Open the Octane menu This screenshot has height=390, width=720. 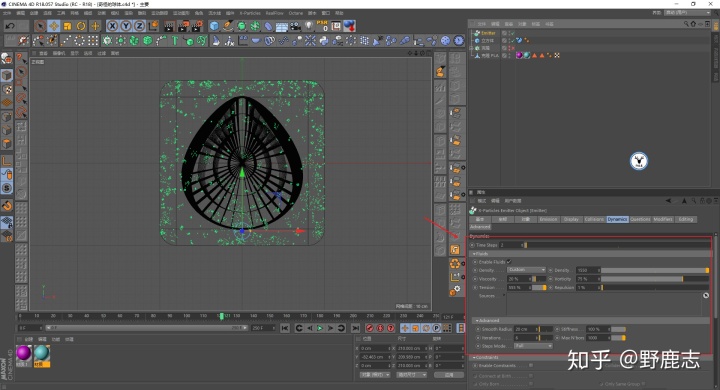(x=295, y=13)
